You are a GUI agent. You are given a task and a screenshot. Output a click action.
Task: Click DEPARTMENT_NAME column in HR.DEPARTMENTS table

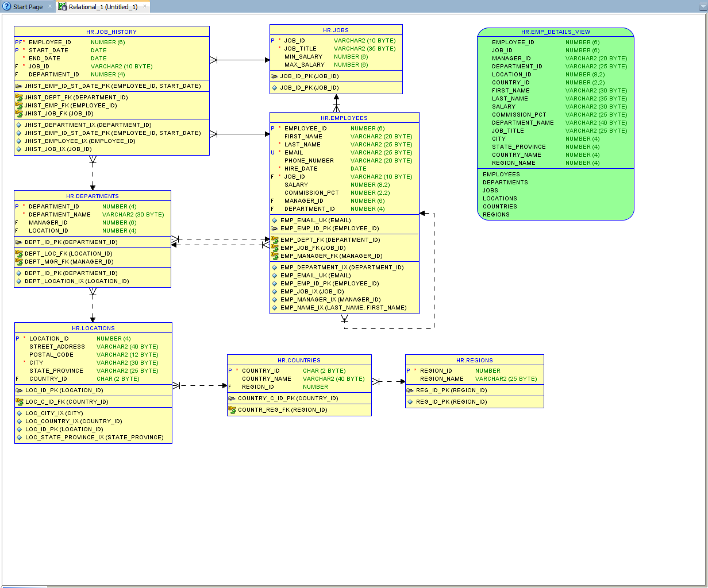click(x=60, y=215)
